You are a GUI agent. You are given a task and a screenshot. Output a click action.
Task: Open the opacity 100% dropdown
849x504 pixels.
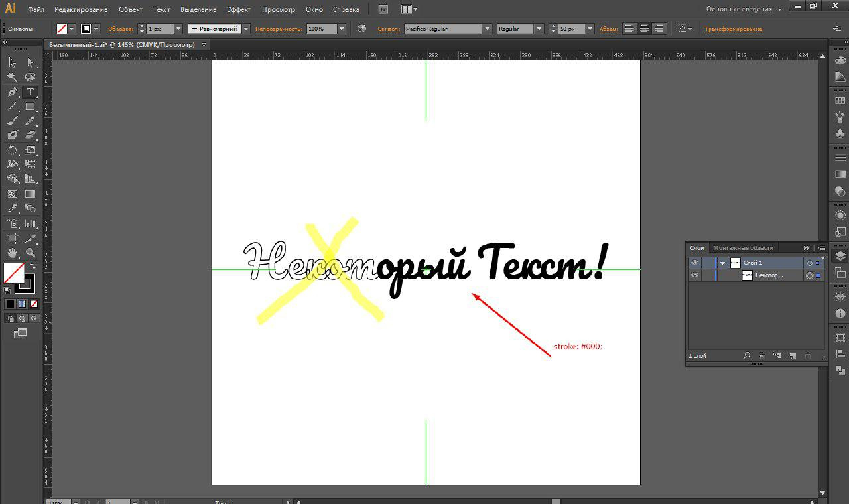click(x=342, y=29)
